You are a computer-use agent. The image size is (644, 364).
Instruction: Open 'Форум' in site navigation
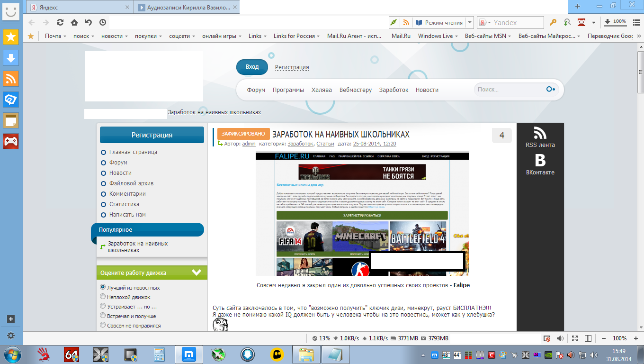coord(256,90)
